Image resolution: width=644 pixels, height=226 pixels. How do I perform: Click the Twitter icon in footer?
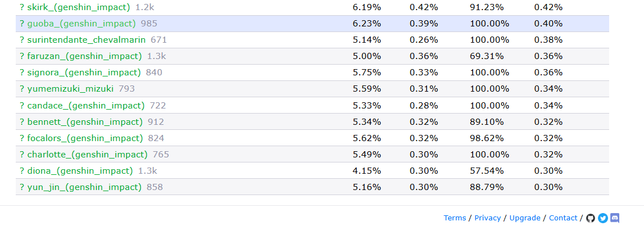tap(602, 218)
